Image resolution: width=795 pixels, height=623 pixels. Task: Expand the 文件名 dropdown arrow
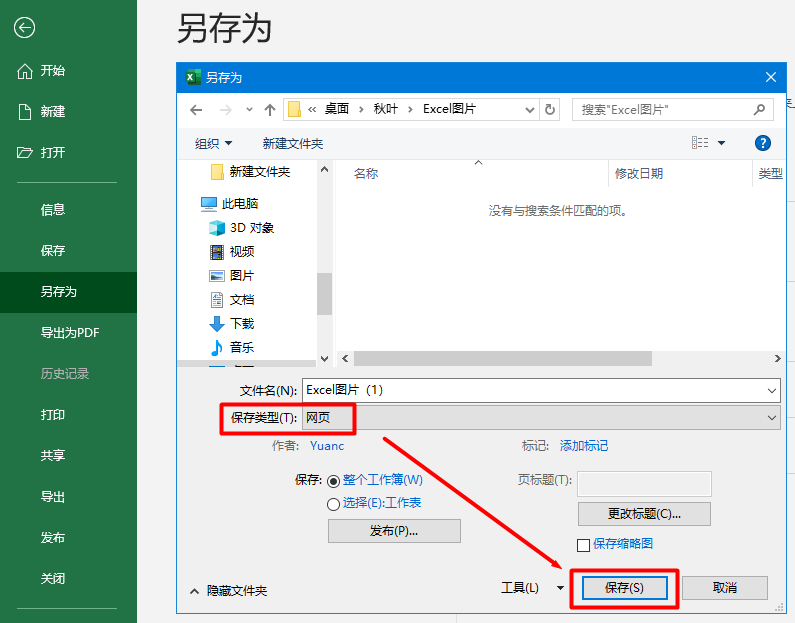coord(772,391)
